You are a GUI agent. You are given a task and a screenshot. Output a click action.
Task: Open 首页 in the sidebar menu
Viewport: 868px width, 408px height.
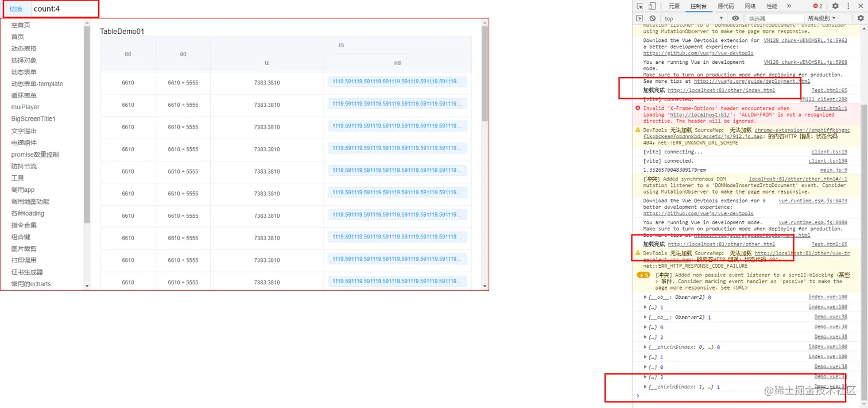17,37
